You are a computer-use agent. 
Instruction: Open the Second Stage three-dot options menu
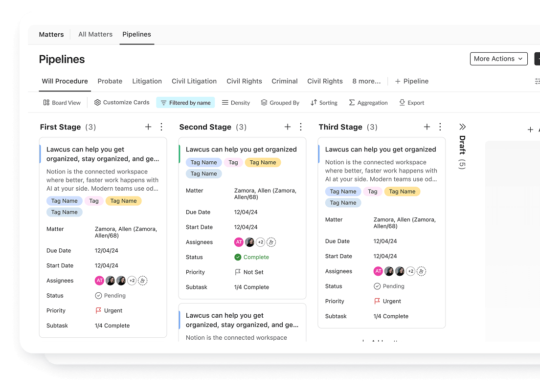click(x=301, y=127)
